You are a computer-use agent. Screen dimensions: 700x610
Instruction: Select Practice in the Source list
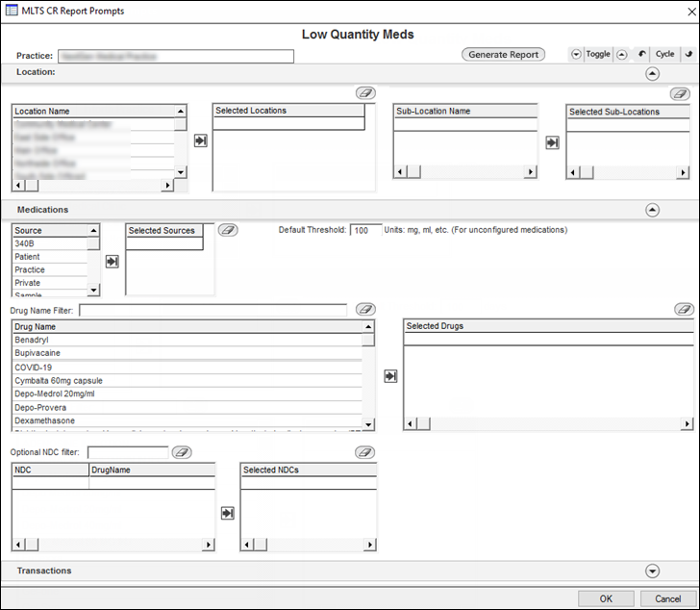pos(50,269)
